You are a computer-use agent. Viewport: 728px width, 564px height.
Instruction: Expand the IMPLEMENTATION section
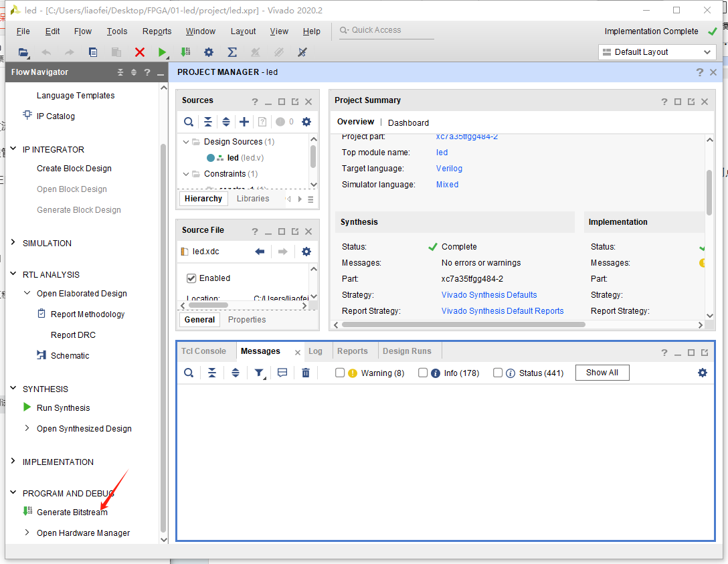13,462
